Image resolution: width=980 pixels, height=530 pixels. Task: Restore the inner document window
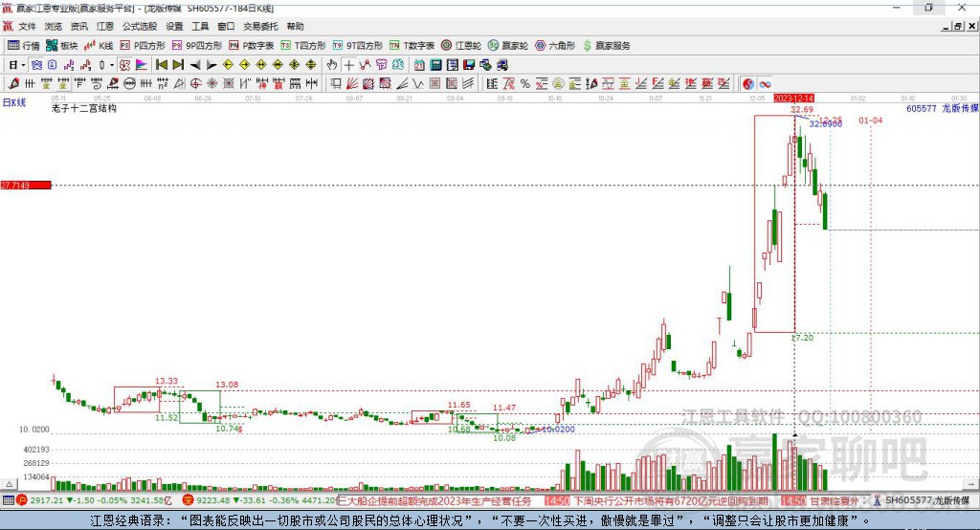[x=958, y=26]
